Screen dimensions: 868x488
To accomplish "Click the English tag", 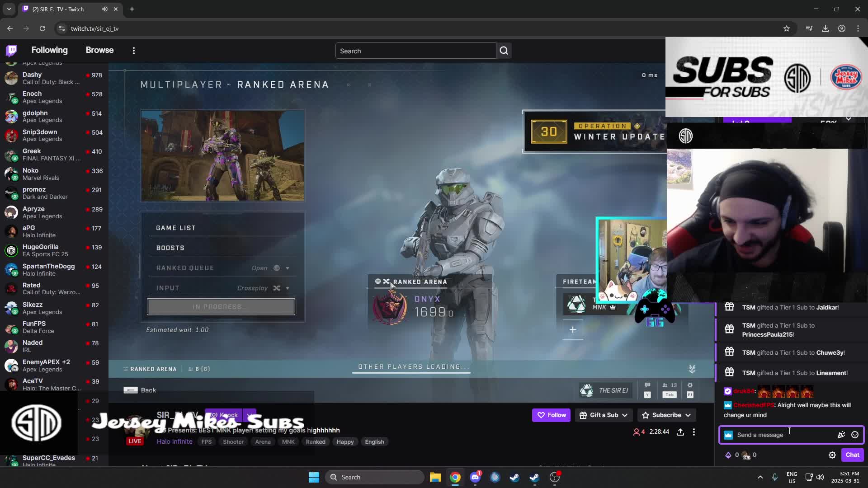I will (x=374, y=442).
